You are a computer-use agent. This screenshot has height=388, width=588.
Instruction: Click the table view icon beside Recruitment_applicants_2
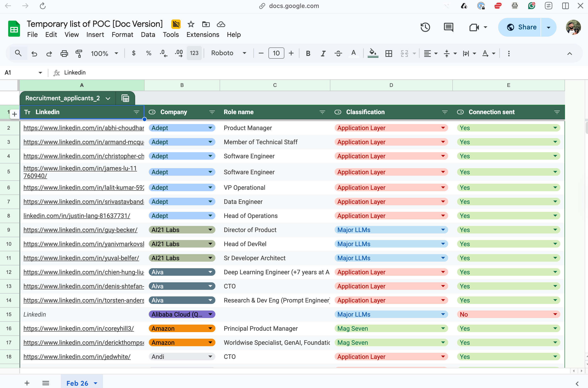[125, 98]
